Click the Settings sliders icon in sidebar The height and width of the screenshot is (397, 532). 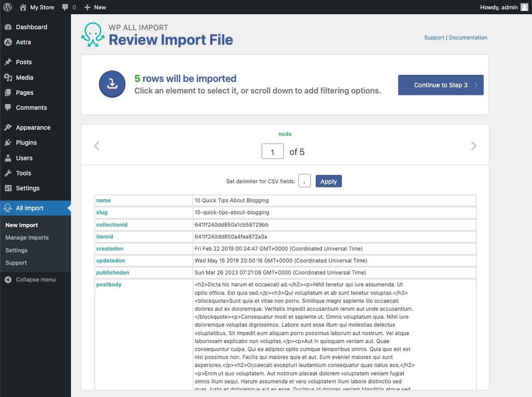pos(8,188)
